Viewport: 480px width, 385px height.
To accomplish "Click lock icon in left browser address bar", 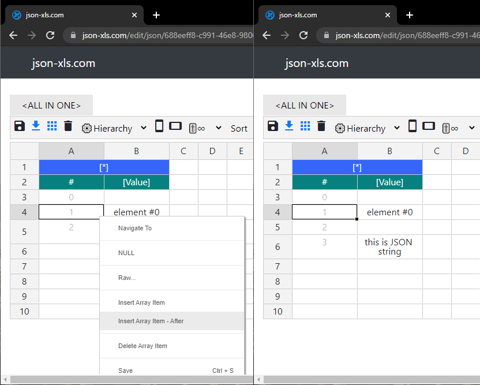I will coord(73,35).
